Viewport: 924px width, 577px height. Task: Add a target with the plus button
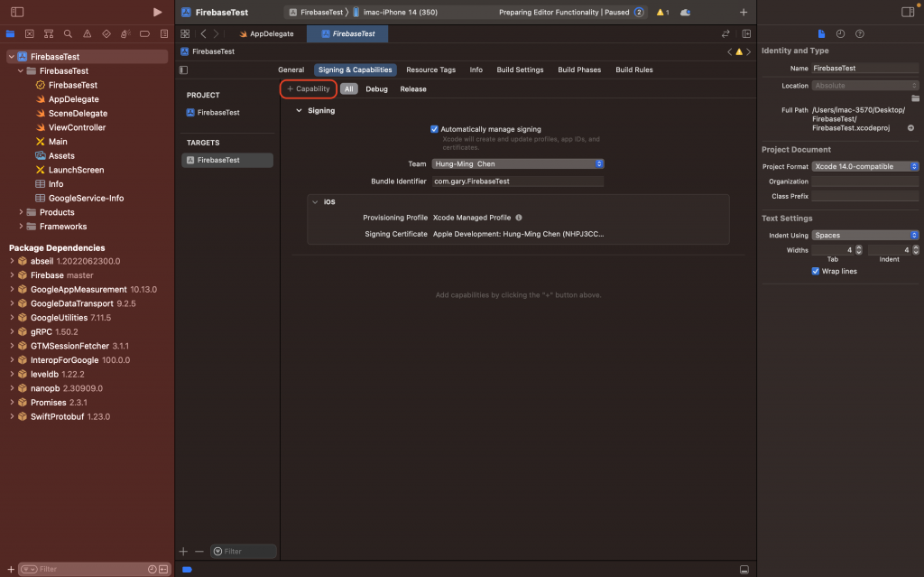(183, 552)
